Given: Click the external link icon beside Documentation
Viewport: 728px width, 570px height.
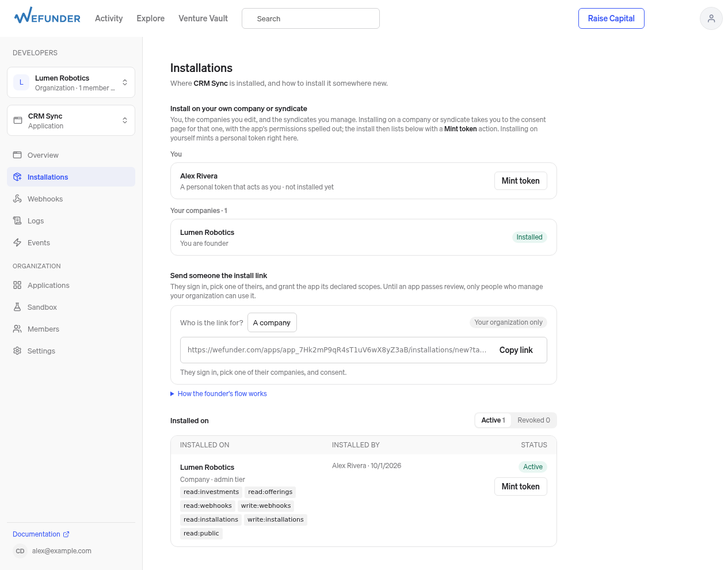Looking at the screenshot, I should coord(66,534).
